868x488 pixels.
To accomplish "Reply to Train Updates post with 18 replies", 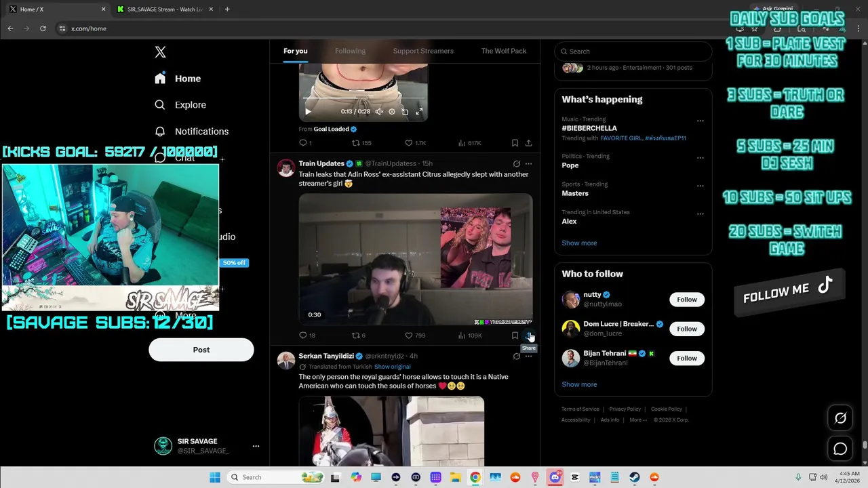I will point(307,335).
